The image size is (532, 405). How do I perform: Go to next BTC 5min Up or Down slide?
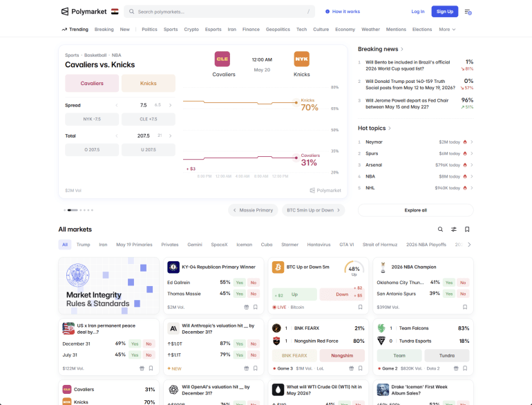(x=313, y=210)
